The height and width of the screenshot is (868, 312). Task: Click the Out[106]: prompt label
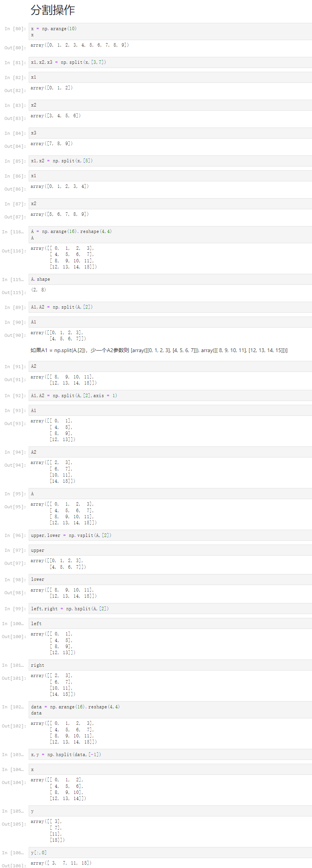tap(14, 865)
